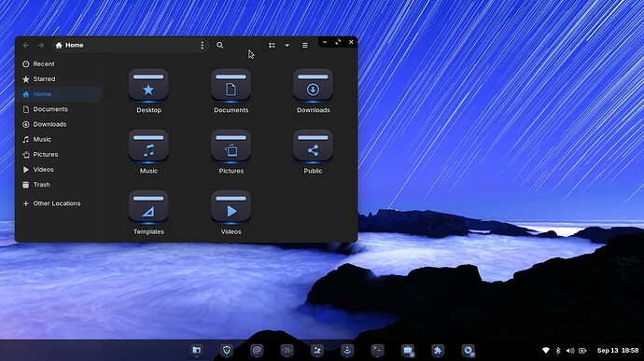Minimize the Files window
This screenshot has height=361, width=644.
[x=325, y=42]
